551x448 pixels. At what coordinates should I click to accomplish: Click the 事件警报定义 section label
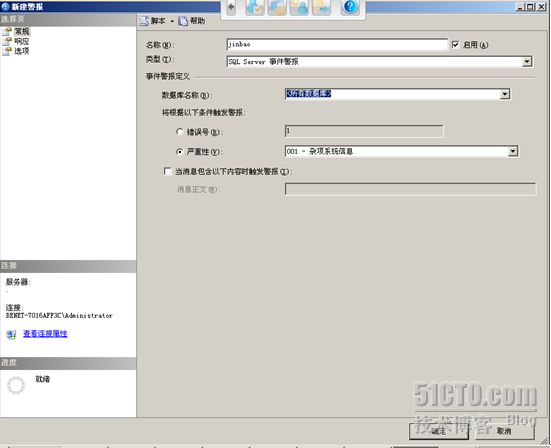(x=168, y=76)
